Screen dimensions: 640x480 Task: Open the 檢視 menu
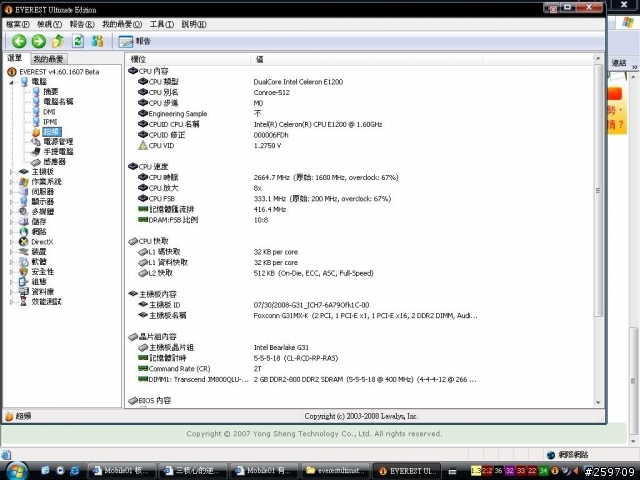pos(49,24)
